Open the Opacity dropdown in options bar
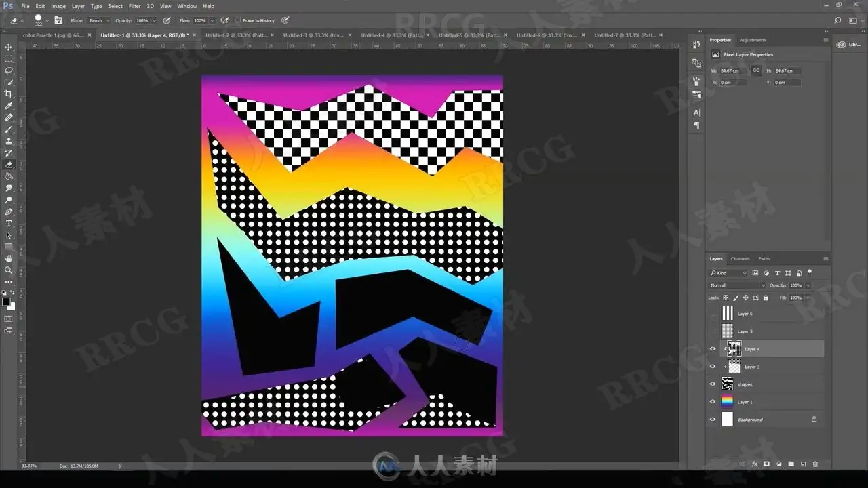Viewport: 868px width, 488px height. pos(154,21)
